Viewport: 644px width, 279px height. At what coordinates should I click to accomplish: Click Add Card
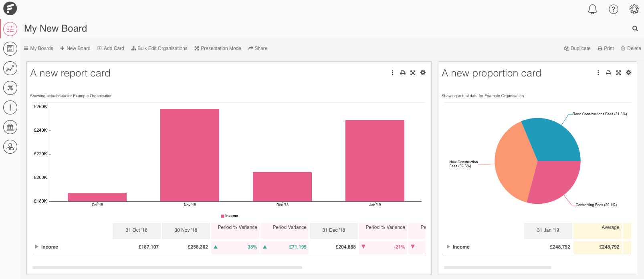111,48
